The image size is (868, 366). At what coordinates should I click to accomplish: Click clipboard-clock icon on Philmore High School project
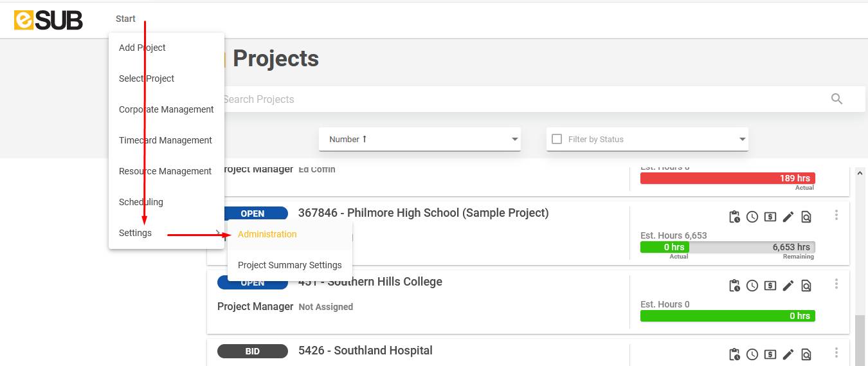pyautogui.click(x=734, y=217)
